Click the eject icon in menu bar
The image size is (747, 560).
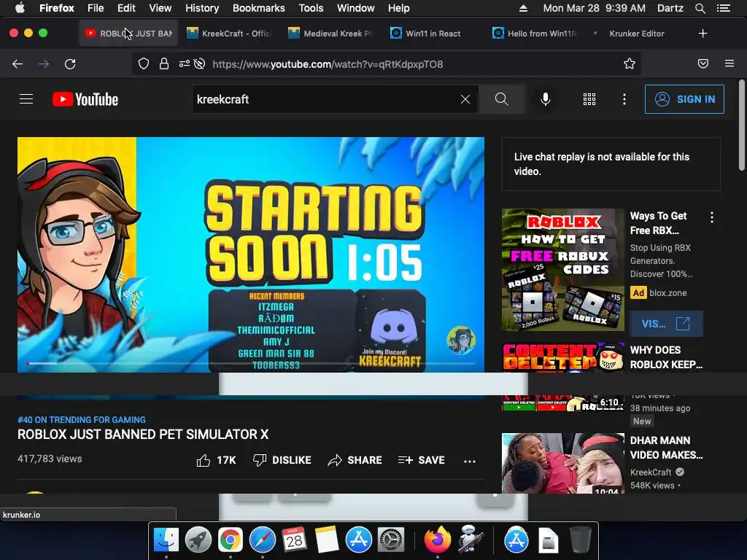[523, 8]
